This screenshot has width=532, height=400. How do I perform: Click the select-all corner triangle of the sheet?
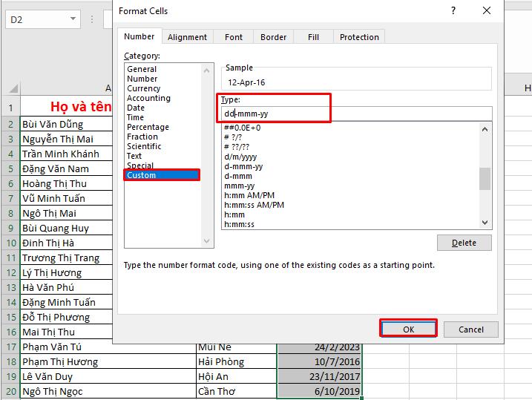[x=13, y=89]
